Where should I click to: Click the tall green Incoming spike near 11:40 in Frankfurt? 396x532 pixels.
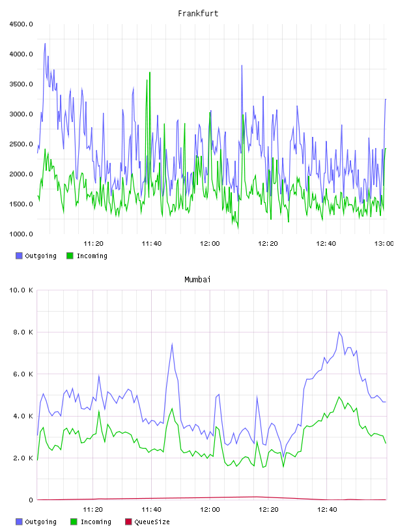pos(150,73)
